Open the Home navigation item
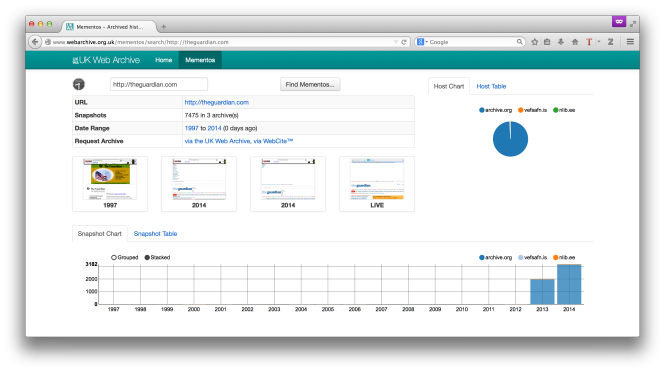Viewport: 665px width, 372px height. tap(164, 60)
